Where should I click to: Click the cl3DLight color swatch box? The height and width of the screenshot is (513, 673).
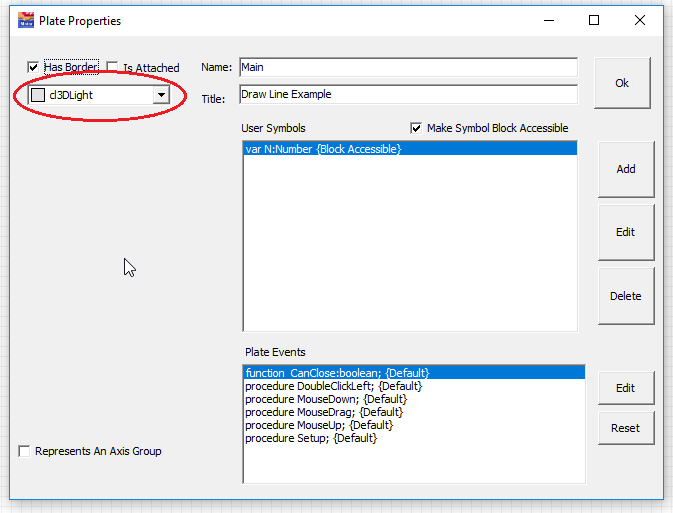[x=38, y=95]
